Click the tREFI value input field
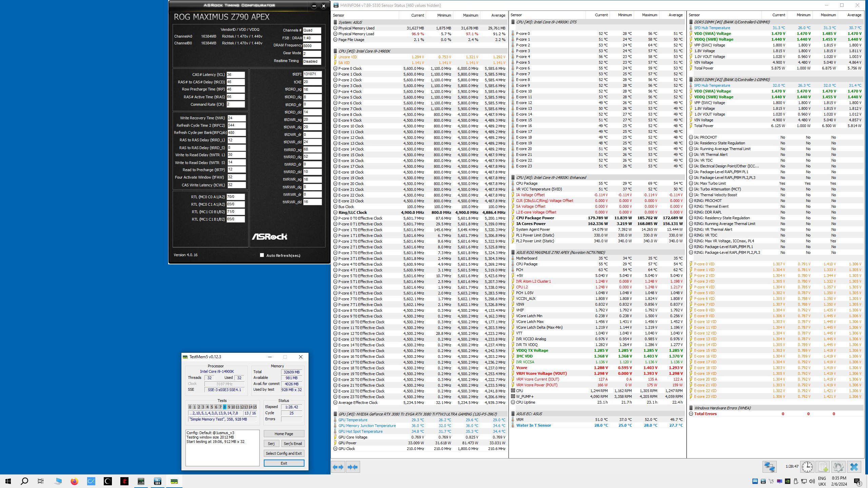The image size is (868, 488). (x=312, y=74)
